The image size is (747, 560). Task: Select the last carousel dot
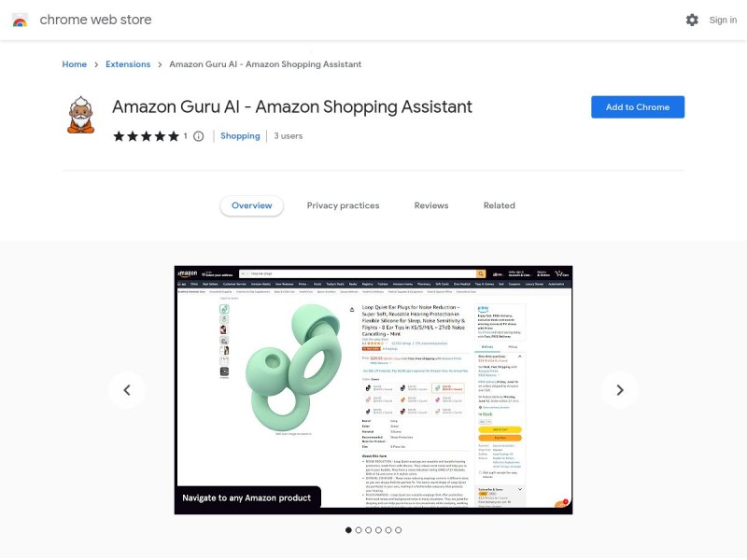[399, 530]
